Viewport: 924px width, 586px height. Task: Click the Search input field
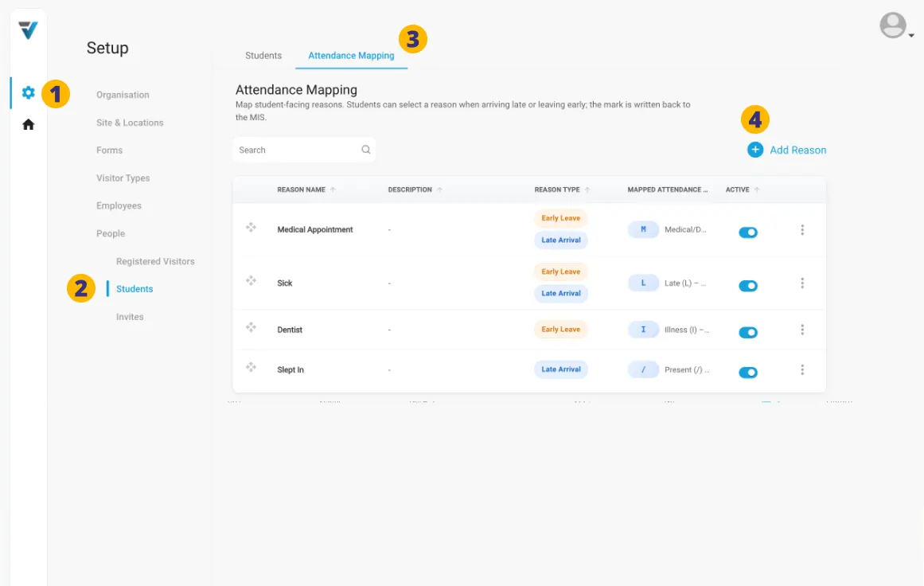[304, 150]
